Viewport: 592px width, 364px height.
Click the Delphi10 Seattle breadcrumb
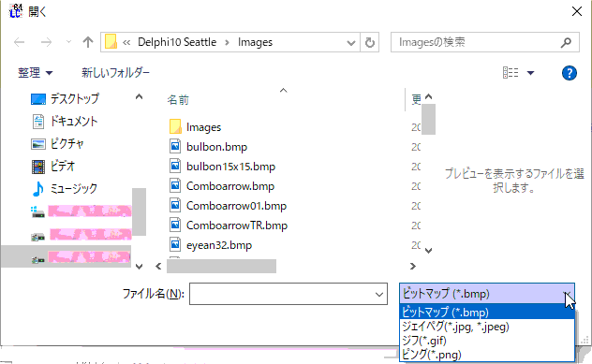pos(177,42)
